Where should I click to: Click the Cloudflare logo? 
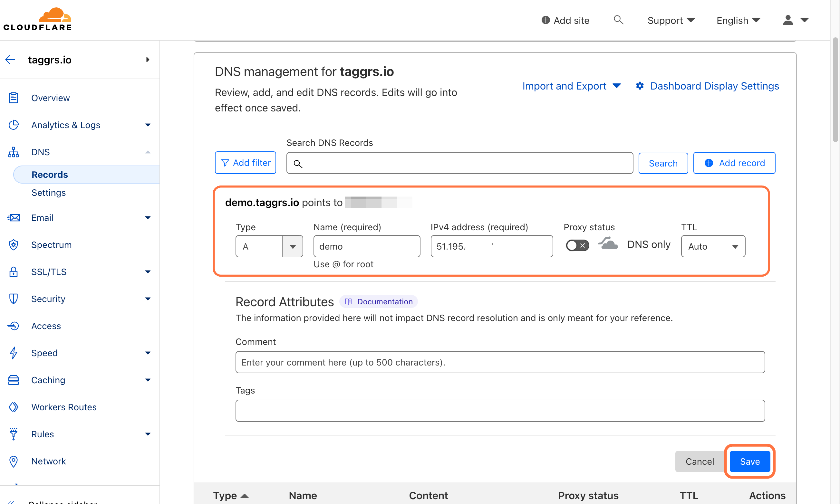[37, 19]
